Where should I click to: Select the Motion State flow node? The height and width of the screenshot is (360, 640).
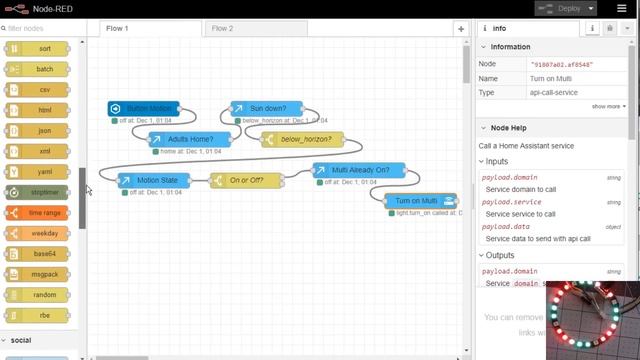(154, 180)
